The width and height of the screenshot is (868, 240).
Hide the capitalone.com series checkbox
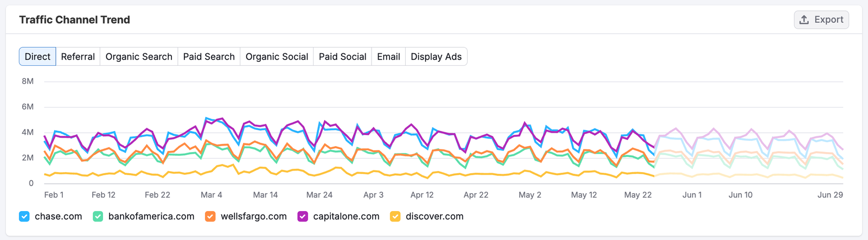303,216
